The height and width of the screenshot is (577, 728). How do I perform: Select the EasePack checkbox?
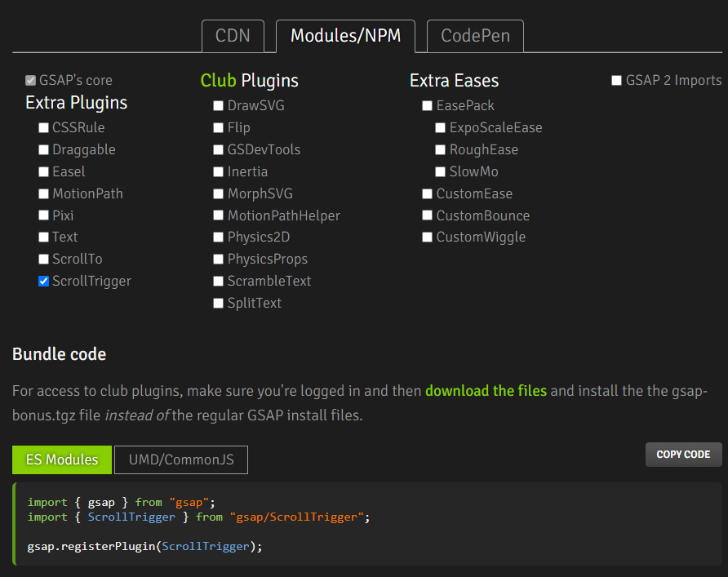pyautogui.click(x=428, y=106)
